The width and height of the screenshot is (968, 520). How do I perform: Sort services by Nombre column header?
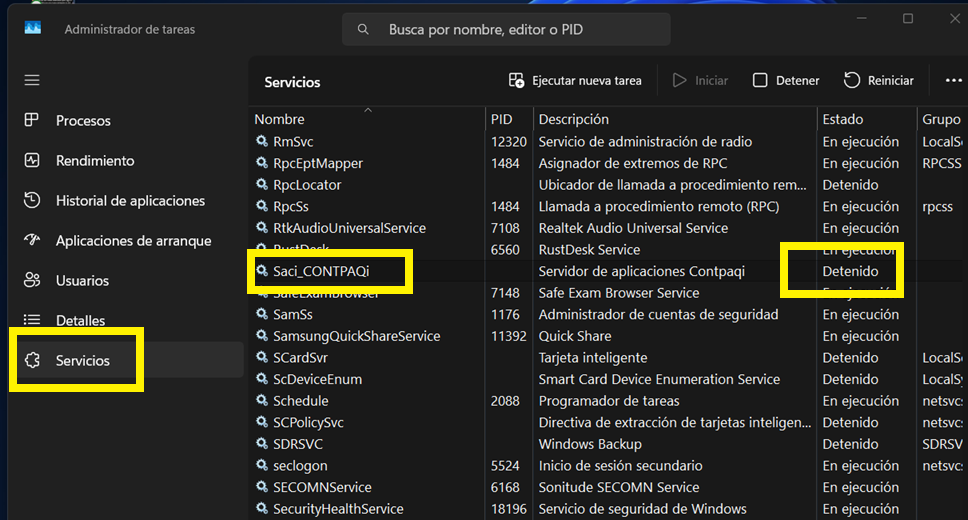[x=279, y=119]
